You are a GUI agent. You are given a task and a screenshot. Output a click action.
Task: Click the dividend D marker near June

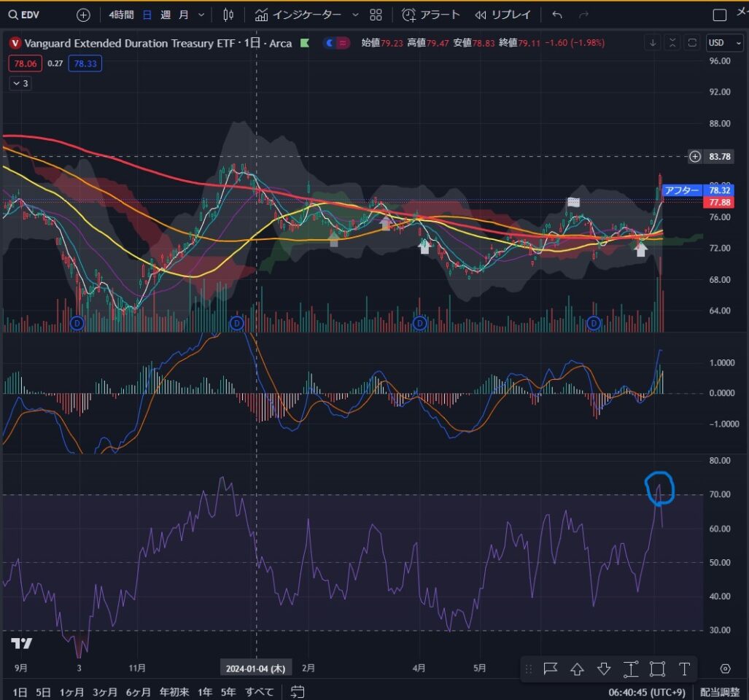(593, 323)
